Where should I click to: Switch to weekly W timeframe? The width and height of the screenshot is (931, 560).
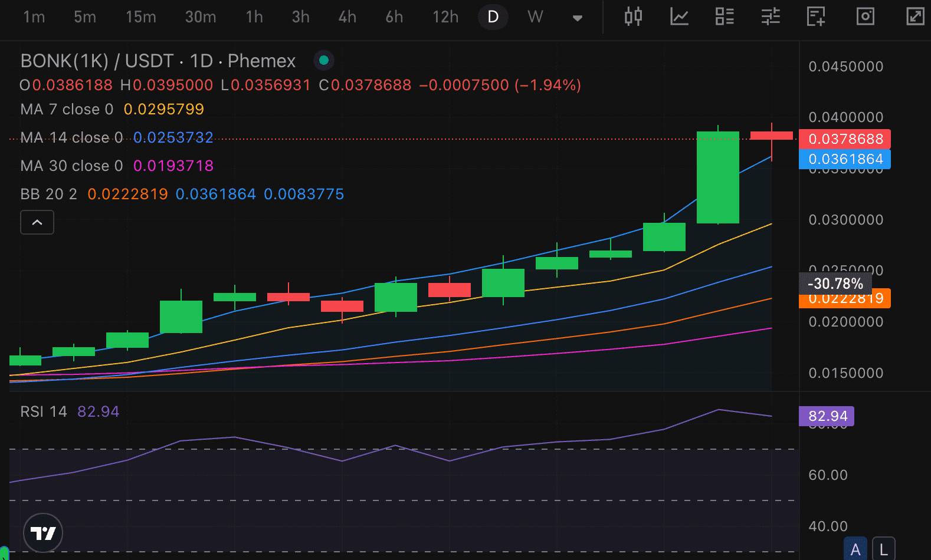[535, 17]
